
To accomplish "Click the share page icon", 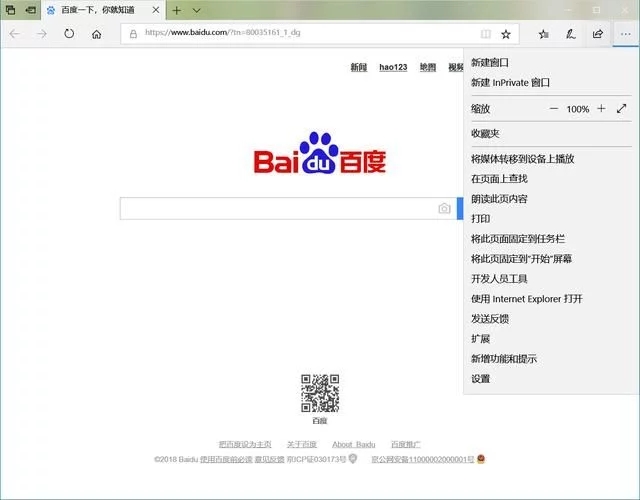I will click(x=598, y=34).
